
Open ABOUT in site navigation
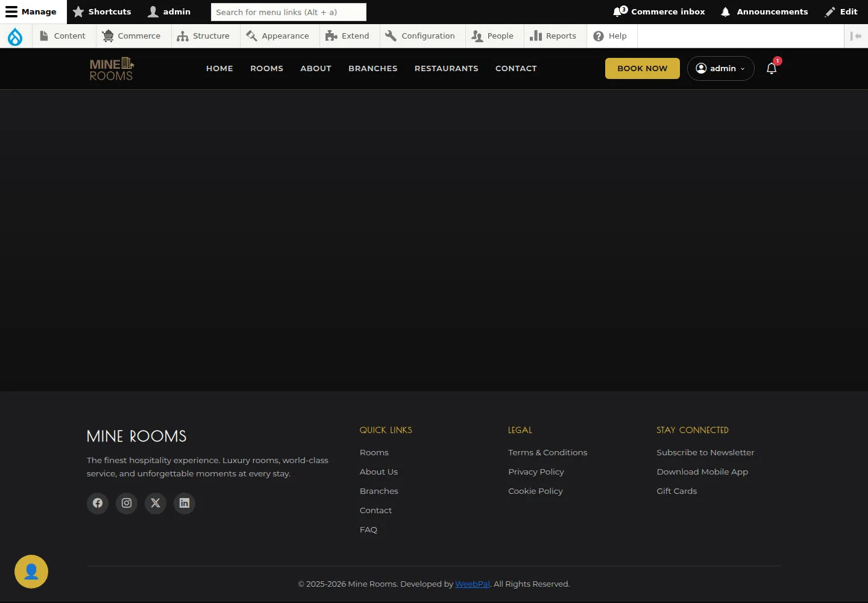(316, 69)
